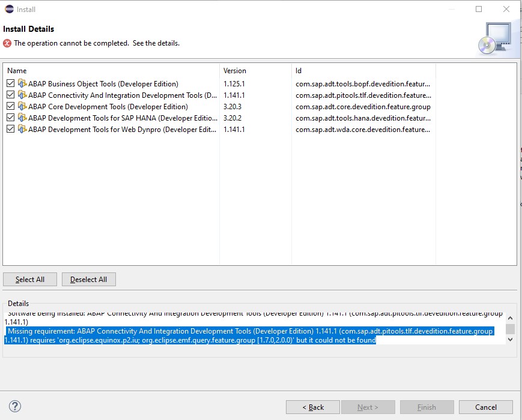
Task: Click the Details scrollbar thumb
Action: 510,329
